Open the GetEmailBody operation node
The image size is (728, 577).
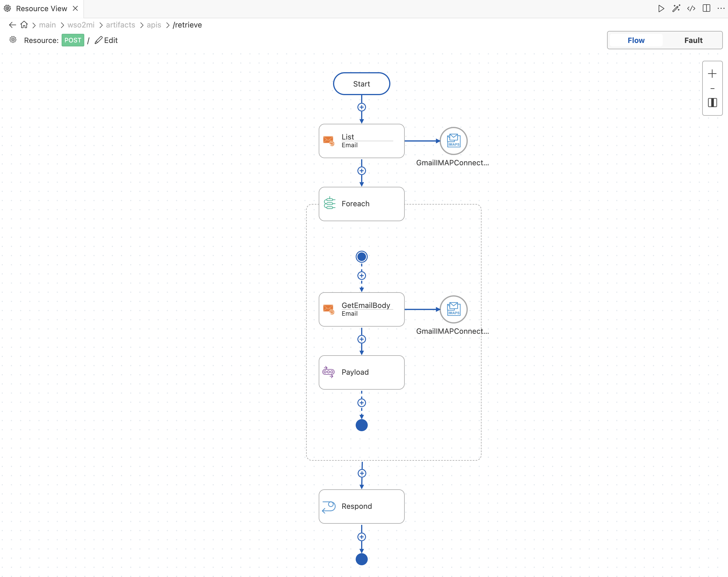click(x=362, y=309)
